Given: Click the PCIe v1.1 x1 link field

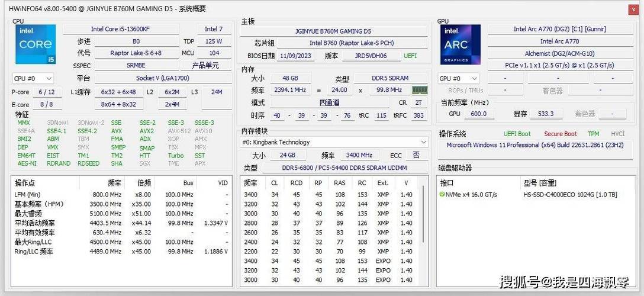Looking at the screenshot, I should click(x=560, y=65).
